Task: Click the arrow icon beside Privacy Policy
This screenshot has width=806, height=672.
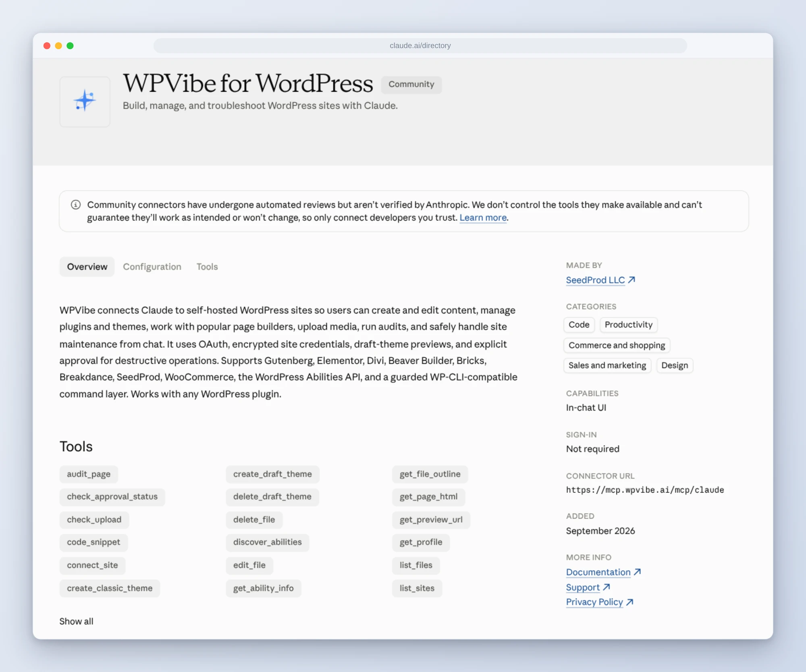Action: (x=630, y=602)
